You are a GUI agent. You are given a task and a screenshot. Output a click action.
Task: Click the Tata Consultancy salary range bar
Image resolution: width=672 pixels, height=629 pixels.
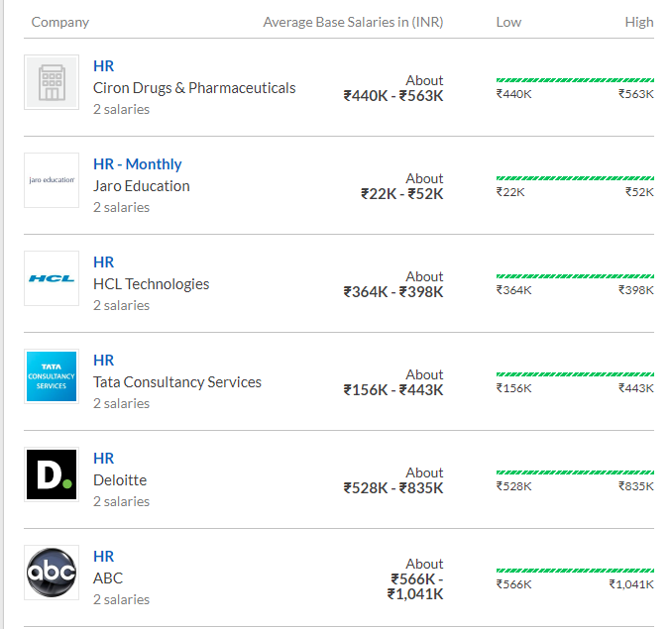coord(575,374)
